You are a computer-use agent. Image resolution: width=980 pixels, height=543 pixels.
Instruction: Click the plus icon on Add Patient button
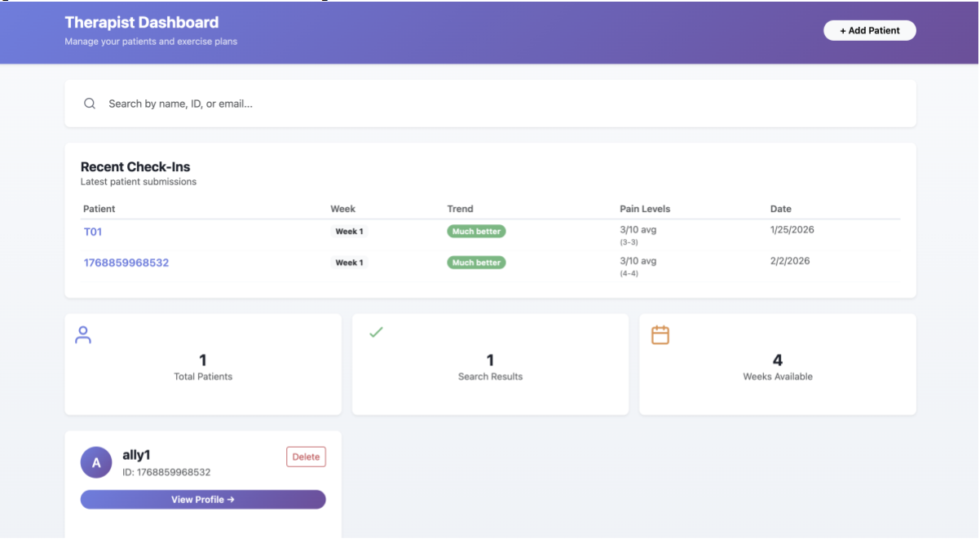click(x=841, y=30)
